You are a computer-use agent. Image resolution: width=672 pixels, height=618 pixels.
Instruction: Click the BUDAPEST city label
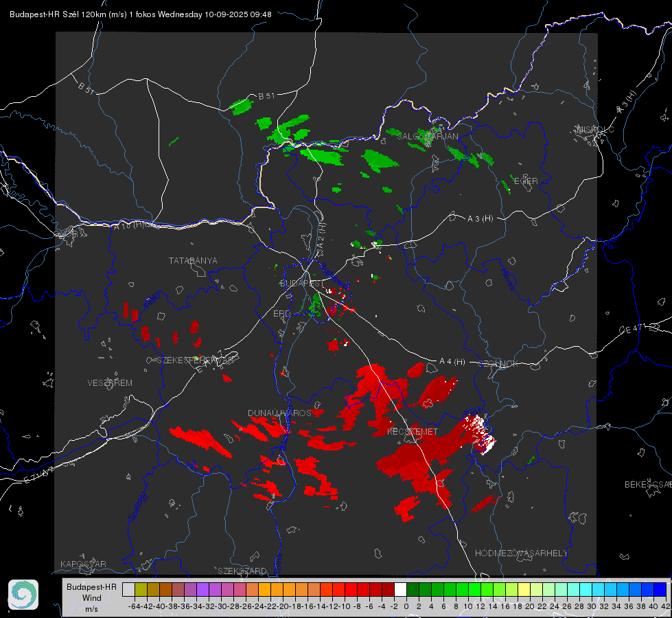tap(302, 283)
